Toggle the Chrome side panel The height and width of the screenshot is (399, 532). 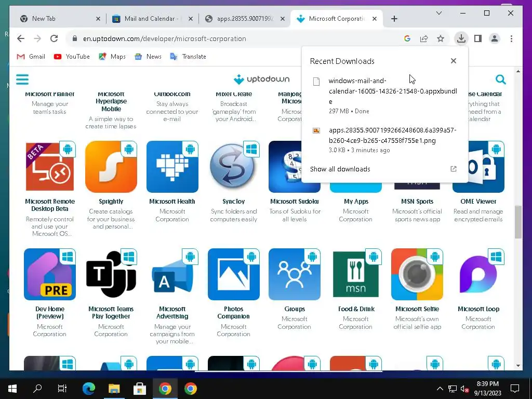(478, 38)
